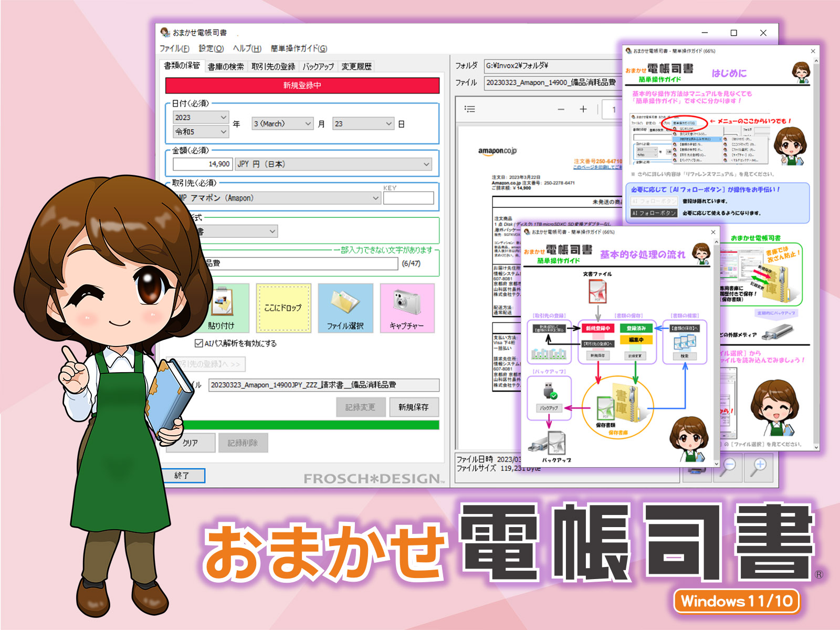Click the KEY input field
The width and height of the screenshot is (840, 630).
click(x=408, y=198)
